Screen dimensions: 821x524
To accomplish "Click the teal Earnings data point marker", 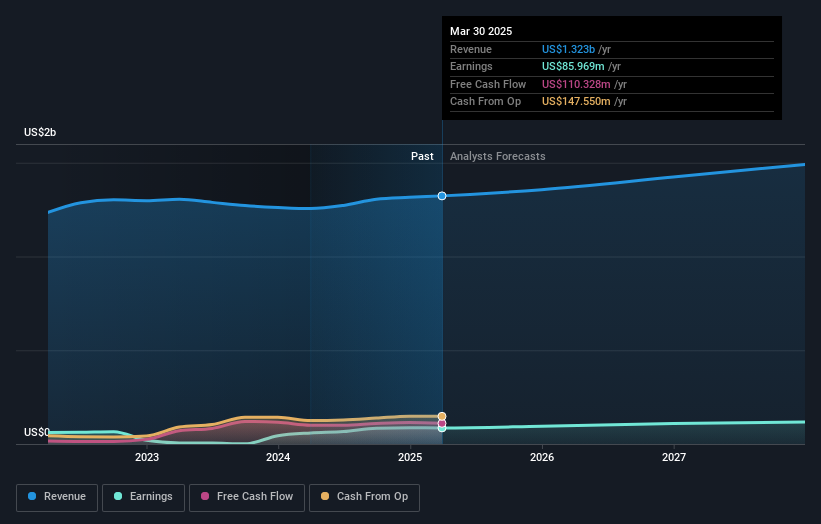I will [x=442, y=428].
